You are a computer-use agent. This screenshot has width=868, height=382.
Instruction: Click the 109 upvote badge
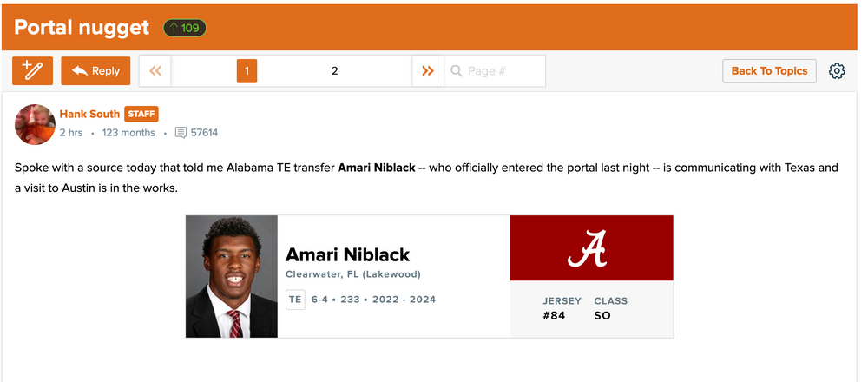184,28
